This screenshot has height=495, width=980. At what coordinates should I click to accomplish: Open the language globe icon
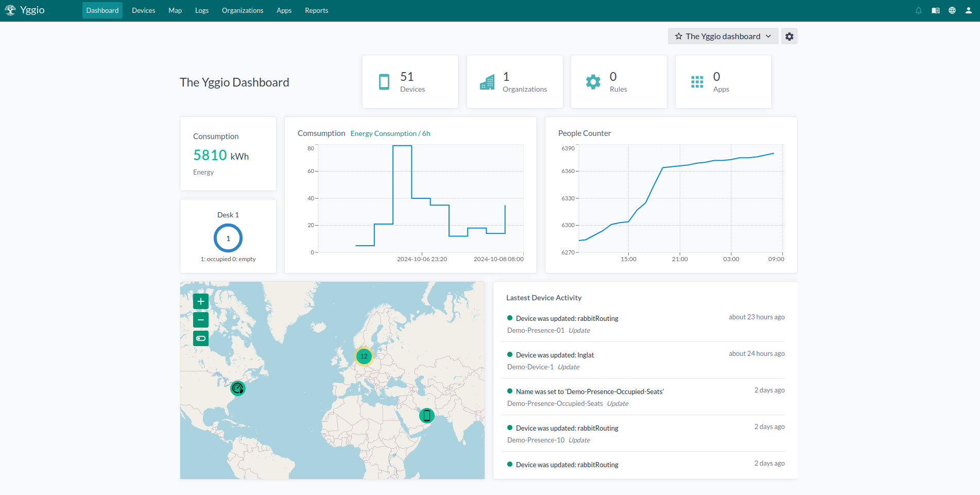click(952, 10)
